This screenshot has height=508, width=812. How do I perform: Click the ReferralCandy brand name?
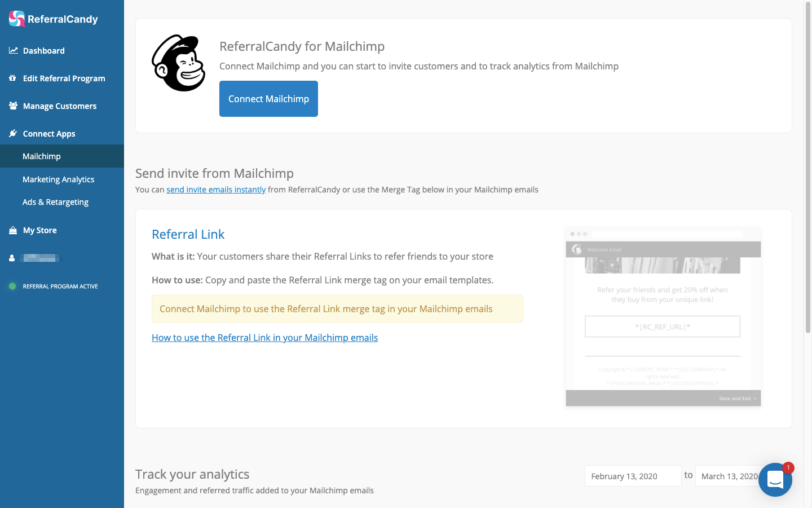coord(63,19)
